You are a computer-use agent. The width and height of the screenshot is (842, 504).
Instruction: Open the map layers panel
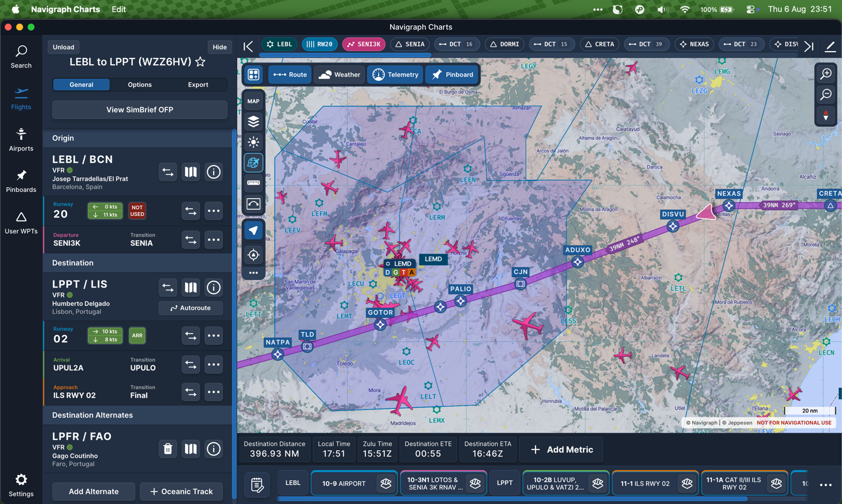tap(253, 121)
